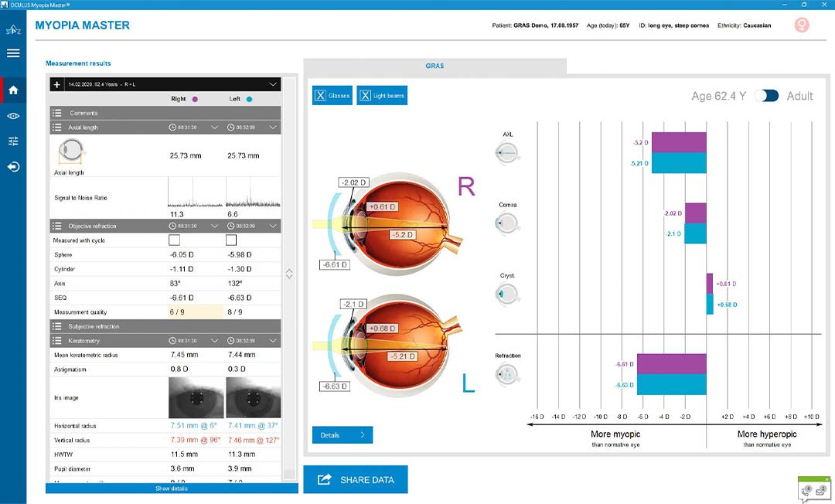Open the settings sliders icon in the sidebar

click(x=13, y=141)
